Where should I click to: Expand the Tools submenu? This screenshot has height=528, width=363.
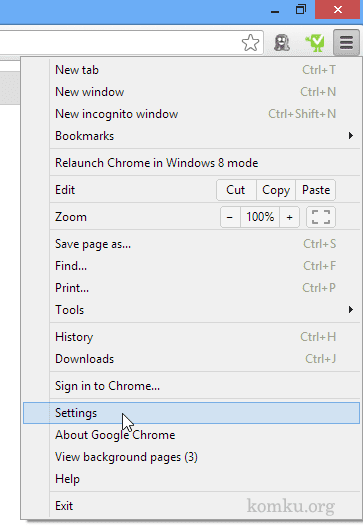(x=205, y=310)
